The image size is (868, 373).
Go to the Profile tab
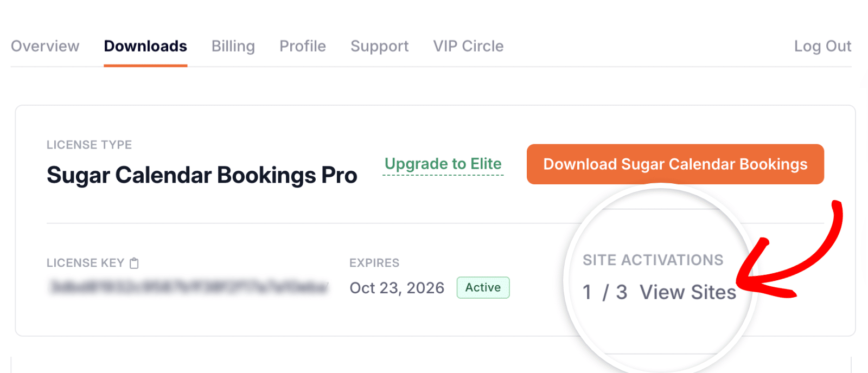point(302,46)
